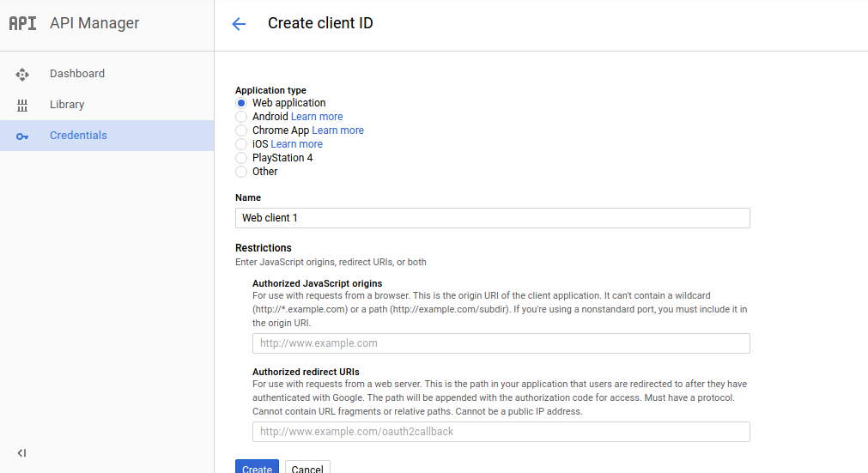Click the Credentials key icon
The width and height of the screenshot is (868, 473).
pyautogui.click(x=22, y=136)
